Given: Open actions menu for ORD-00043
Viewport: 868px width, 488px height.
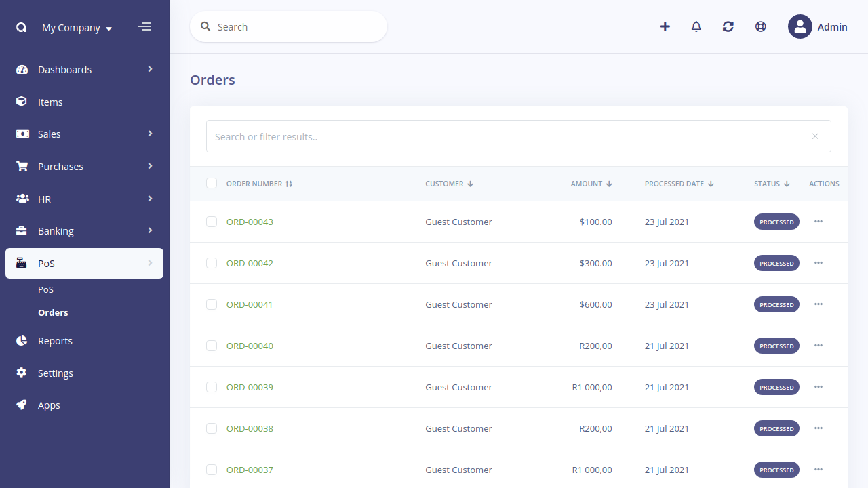Looking at the screenshot, I should coord(818,222).
